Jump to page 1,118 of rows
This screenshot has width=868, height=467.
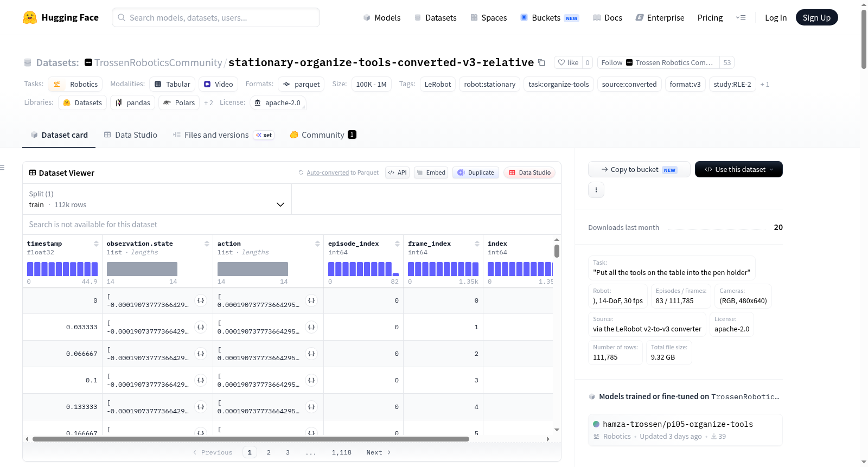point(342,452)
